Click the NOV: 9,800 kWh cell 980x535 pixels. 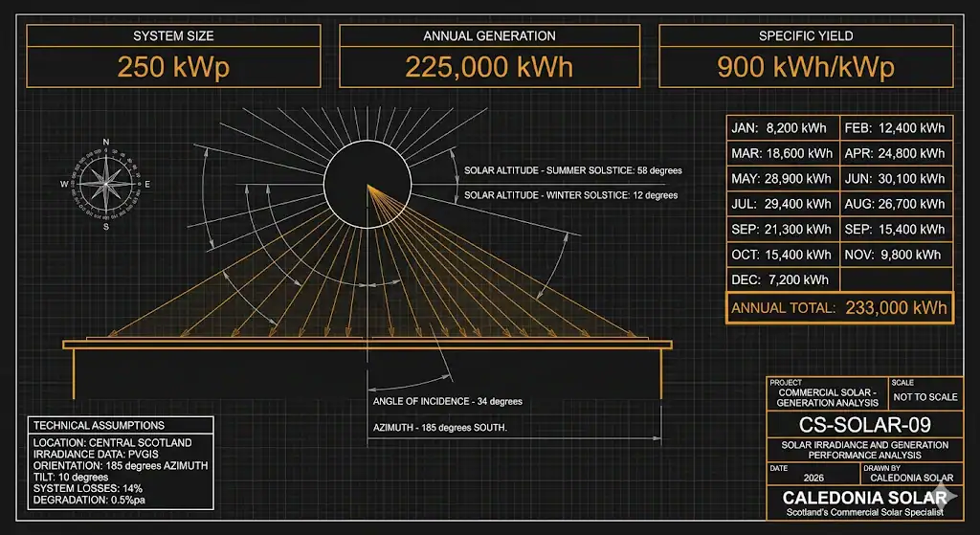click(896, 255)
